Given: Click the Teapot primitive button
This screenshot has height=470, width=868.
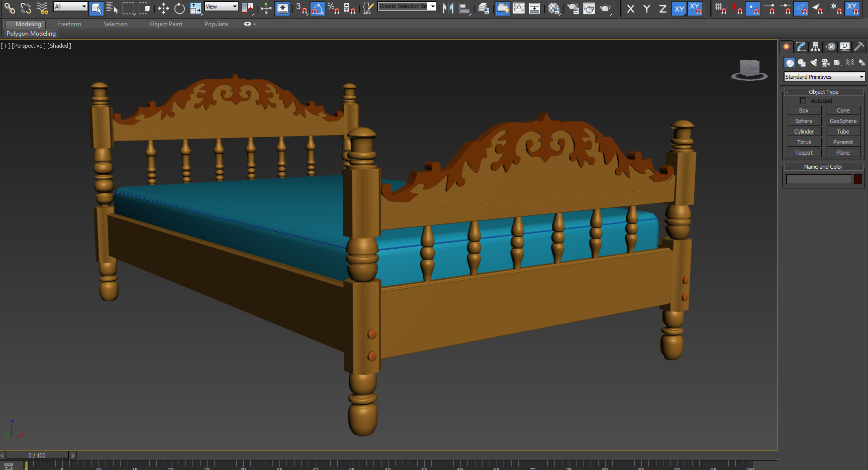Looking at the screenshot, I should coord(804,153).
